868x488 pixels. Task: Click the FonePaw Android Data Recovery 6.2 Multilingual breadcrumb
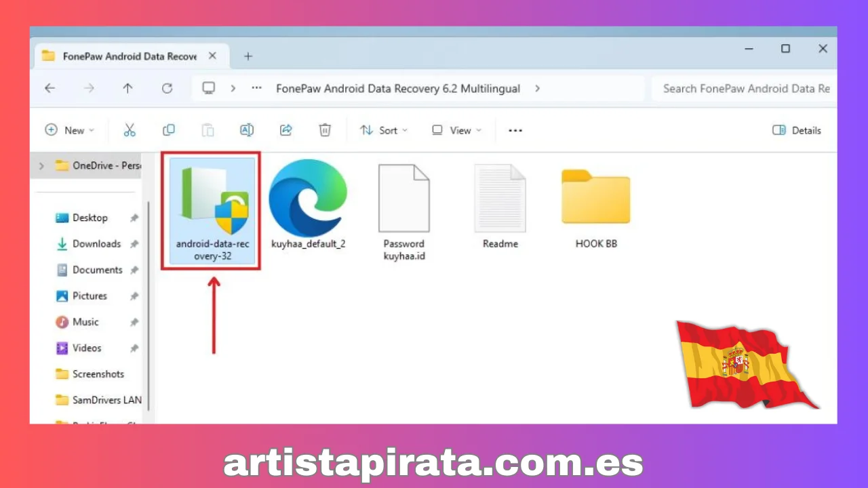pos(398,88)
